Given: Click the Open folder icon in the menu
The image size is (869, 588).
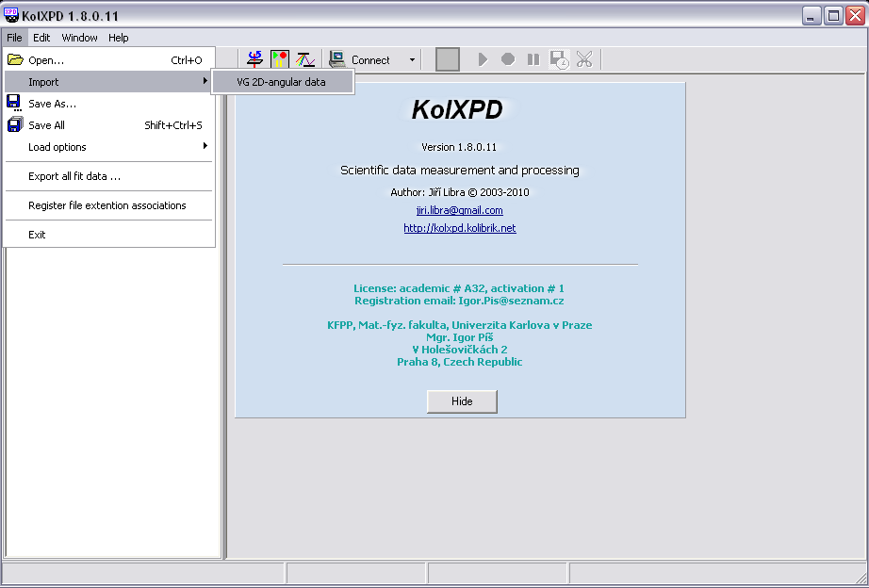Looking at the screenshot, I should point(15,60).
